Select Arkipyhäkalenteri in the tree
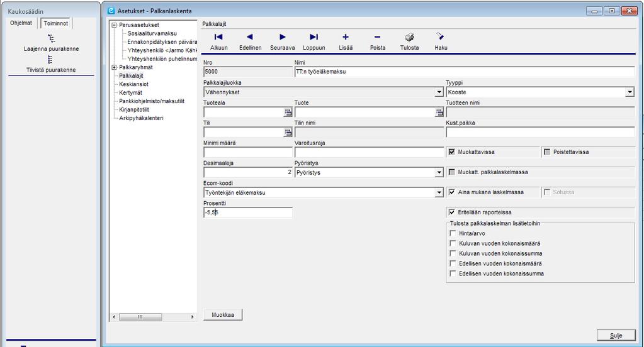 141,118
